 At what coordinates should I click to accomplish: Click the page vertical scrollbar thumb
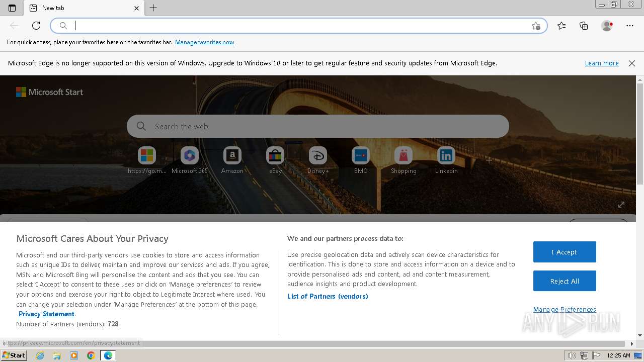click(x=640, y=134)
